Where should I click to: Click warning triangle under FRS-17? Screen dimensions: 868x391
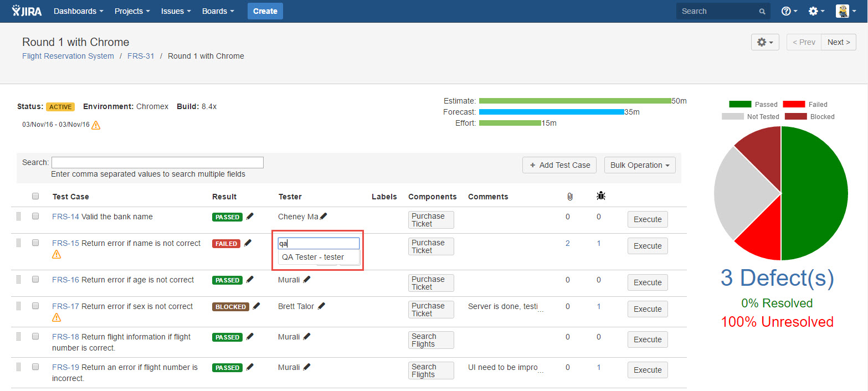tap(57, 318)
